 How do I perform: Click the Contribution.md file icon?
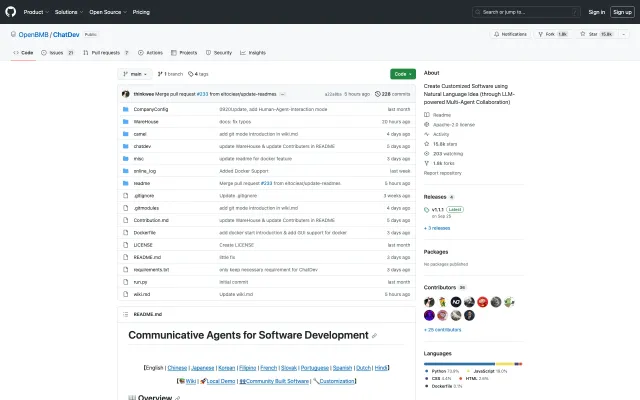(x=126, y=220)
